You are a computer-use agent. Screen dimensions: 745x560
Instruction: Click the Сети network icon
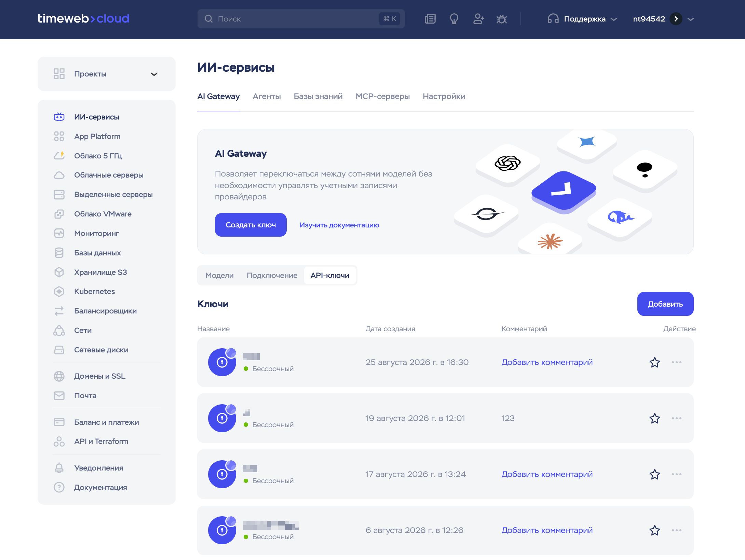(x=59, y=330)
